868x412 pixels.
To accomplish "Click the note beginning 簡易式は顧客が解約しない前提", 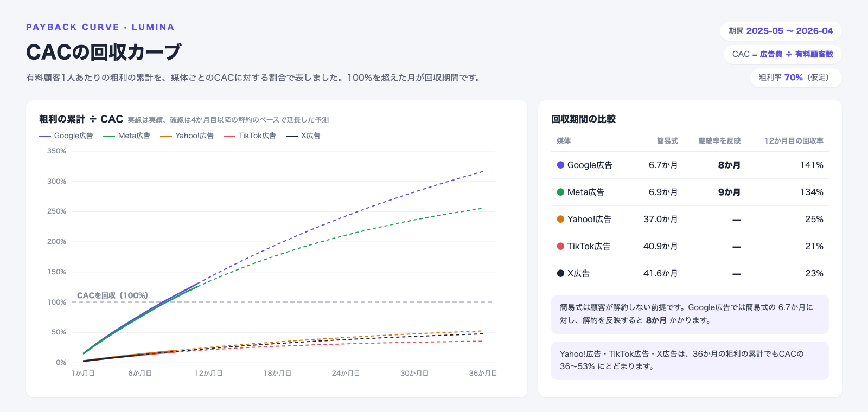I will (x=690, y=314).
